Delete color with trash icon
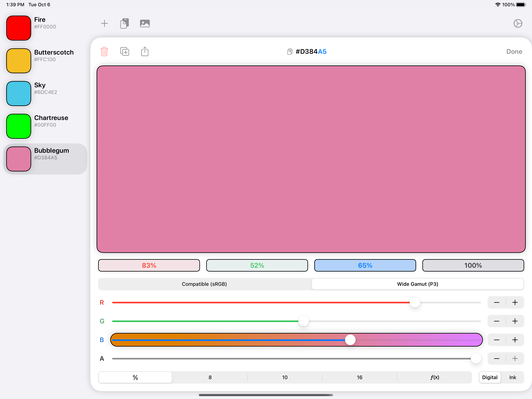The height and width of the screenshot is (399, 532). click(x=104, y=51)
